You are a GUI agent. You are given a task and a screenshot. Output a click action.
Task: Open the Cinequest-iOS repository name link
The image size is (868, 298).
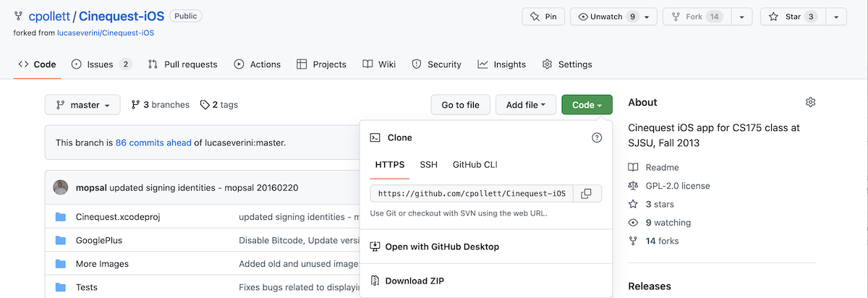tap(121, 16)
